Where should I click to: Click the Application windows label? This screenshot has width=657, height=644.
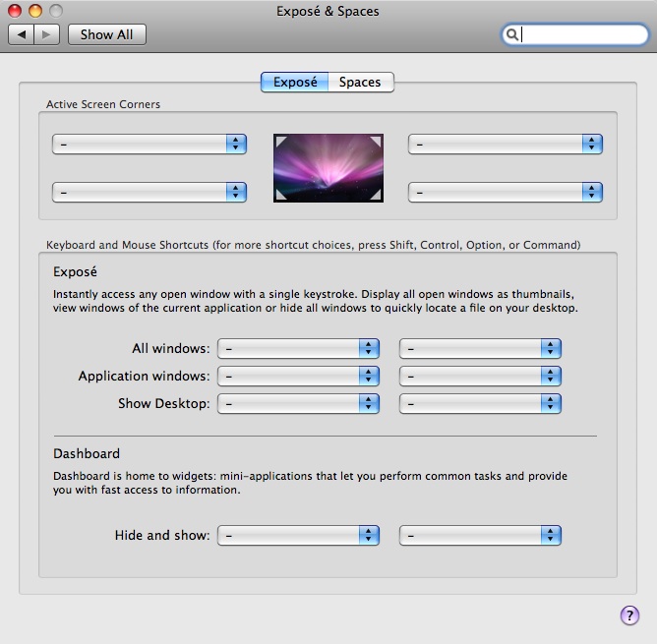tap(145, 377)
